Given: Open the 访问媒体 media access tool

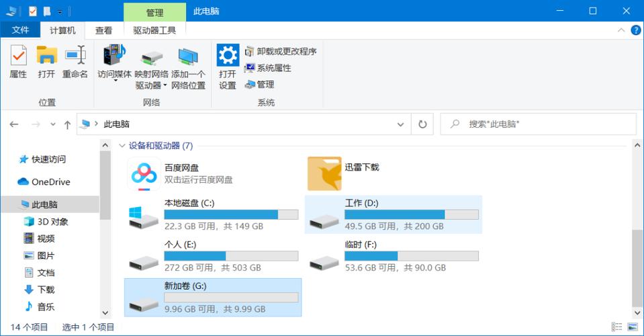Looking at the screenshot, I should (x=114, y=55).
